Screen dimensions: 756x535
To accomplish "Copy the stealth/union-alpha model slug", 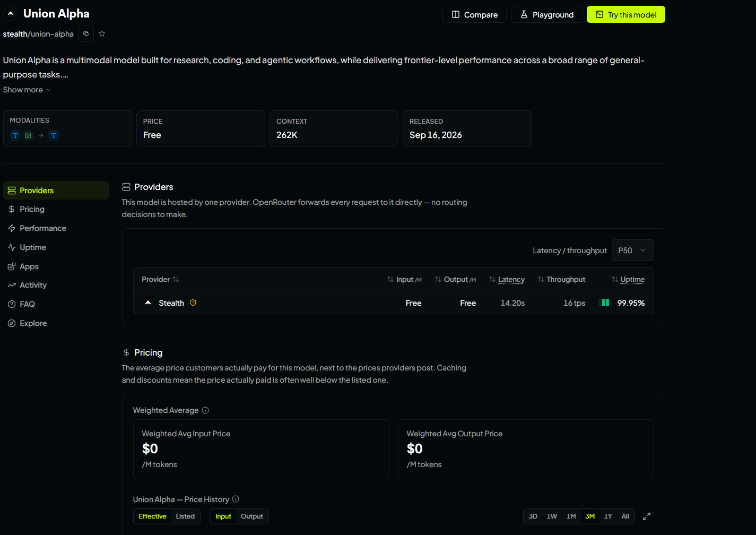I will 86,33.
